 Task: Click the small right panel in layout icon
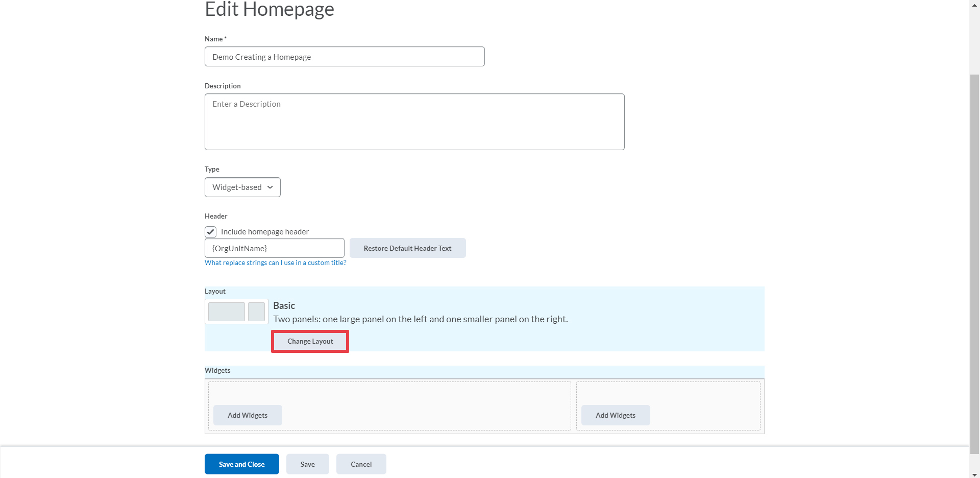[256, 312]
